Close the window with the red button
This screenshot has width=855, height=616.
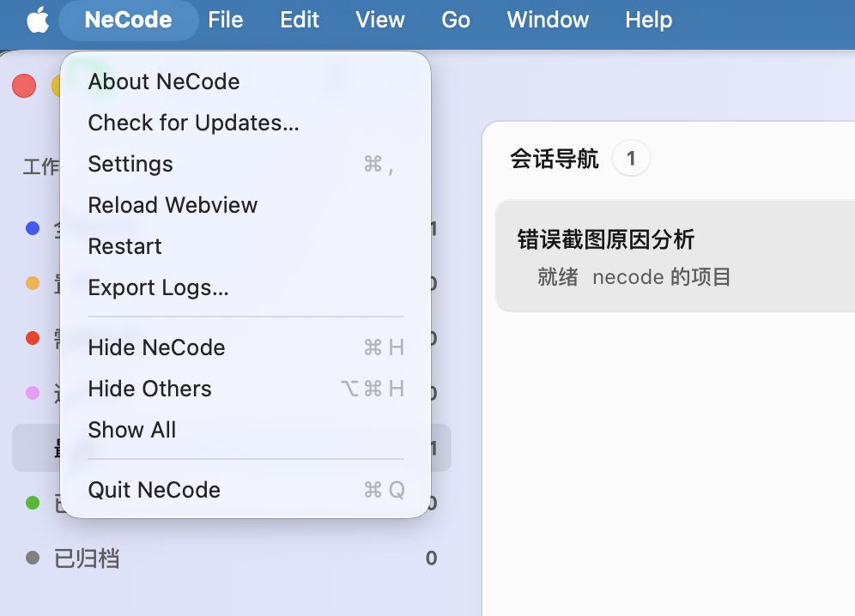click(x=24, y=86)
